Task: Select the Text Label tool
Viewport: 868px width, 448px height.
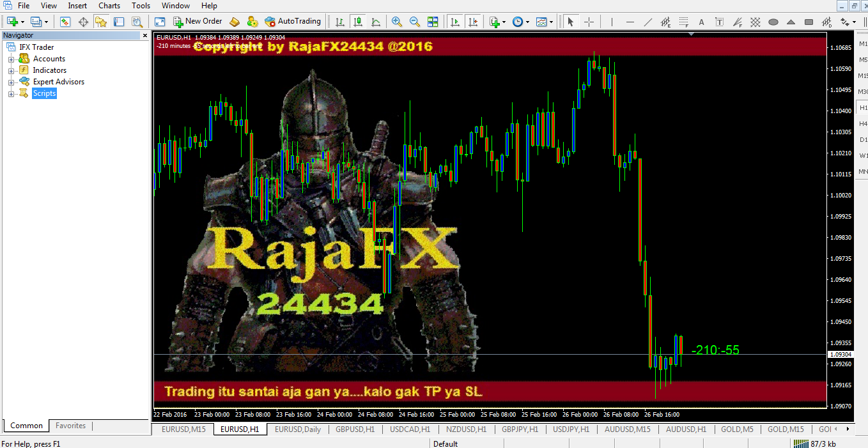Action: [720, 22]
